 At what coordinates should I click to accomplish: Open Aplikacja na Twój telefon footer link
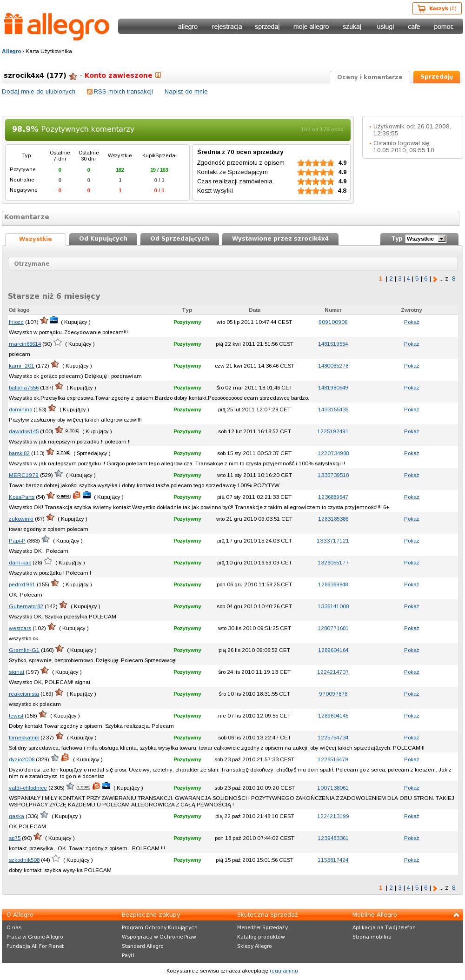(x=384, y=927)
